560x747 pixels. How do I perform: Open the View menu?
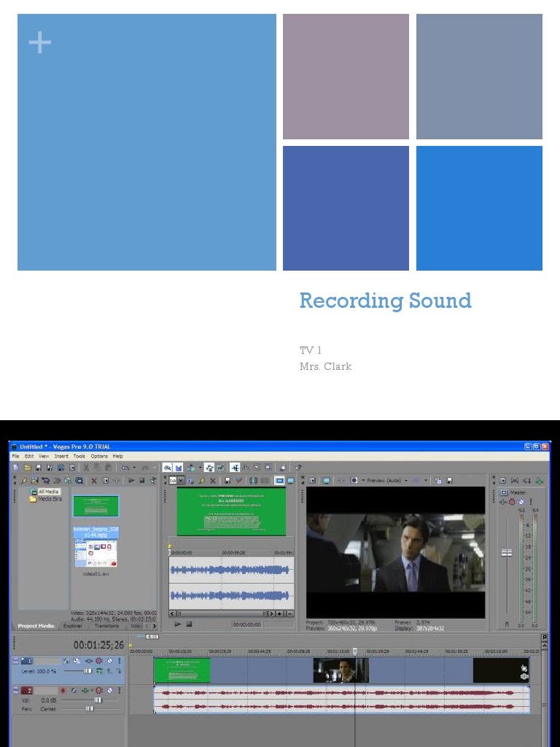[x=44, y=456]
